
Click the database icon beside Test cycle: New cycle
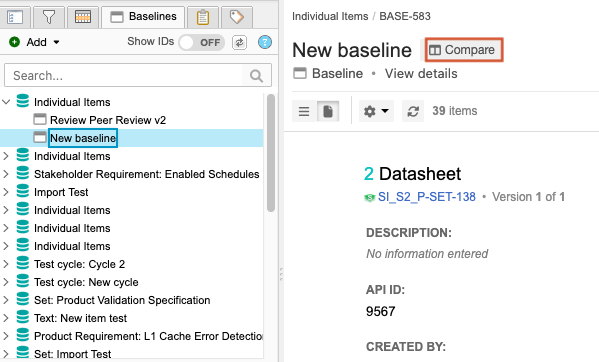[23, 281]
